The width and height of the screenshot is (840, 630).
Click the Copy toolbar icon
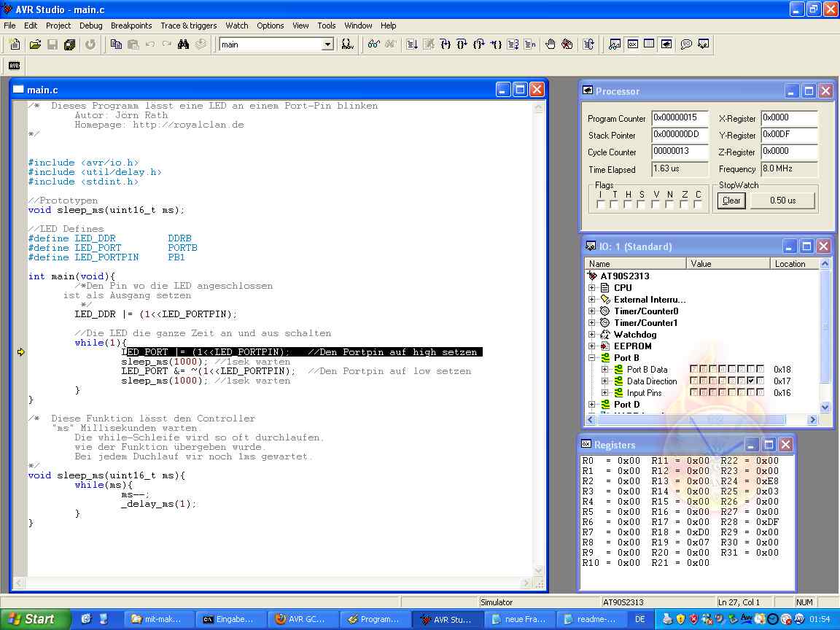coord(116,44)
